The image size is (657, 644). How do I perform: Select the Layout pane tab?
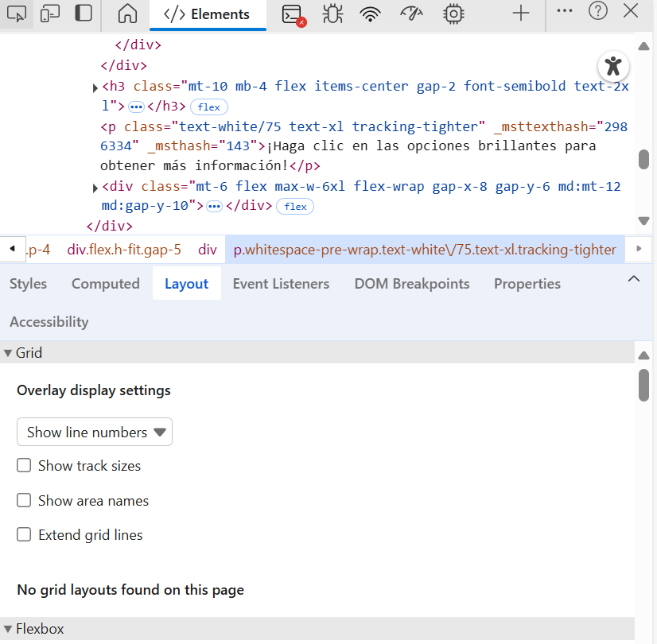pyautogui.click(x=186, y=284)
